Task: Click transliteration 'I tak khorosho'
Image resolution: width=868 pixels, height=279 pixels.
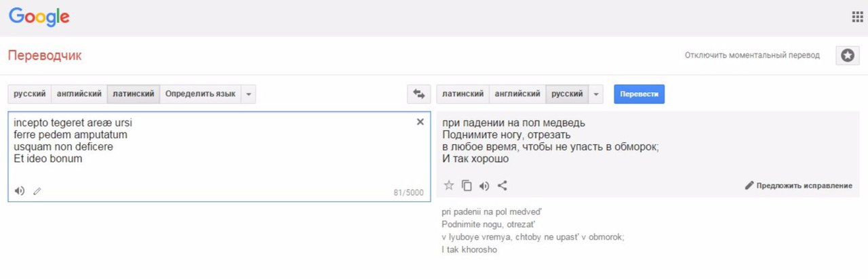Action: (469, 250)
